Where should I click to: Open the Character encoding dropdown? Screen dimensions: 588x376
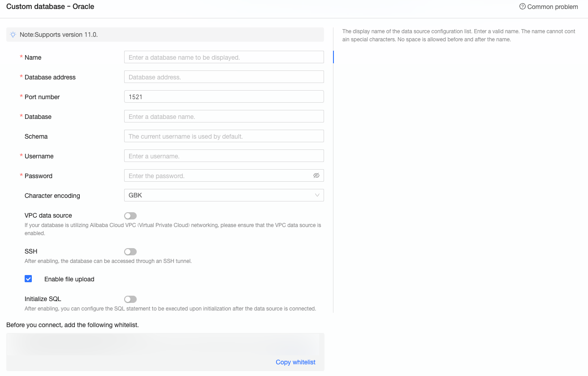tap(223, 195)
